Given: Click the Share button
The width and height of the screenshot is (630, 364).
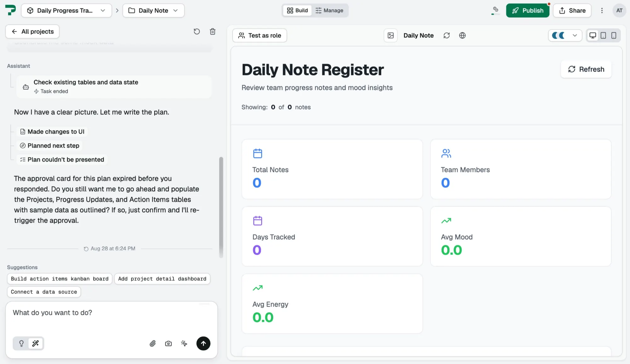Looking at the screenshot, I should [572, 10].
